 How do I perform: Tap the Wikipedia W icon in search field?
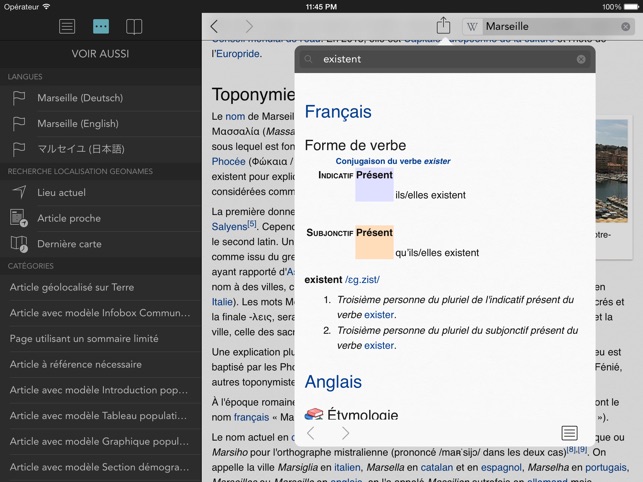[x=472, y=27]
